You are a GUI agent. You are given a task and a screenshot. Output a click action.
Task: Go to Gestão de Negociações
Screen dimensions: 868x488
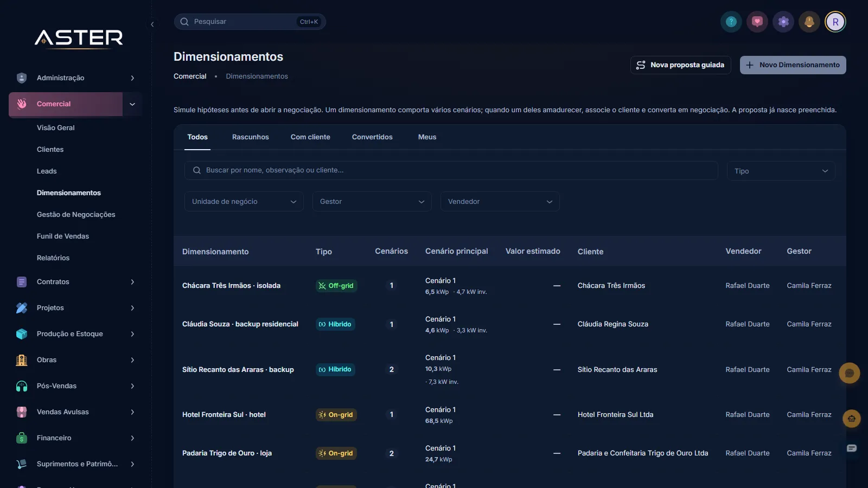76,215
